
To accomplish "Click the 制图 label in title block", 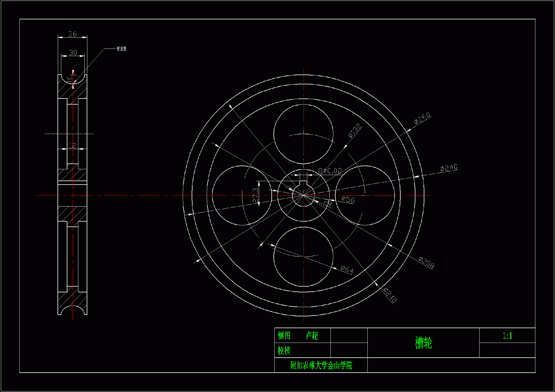I will click(284, 335).
